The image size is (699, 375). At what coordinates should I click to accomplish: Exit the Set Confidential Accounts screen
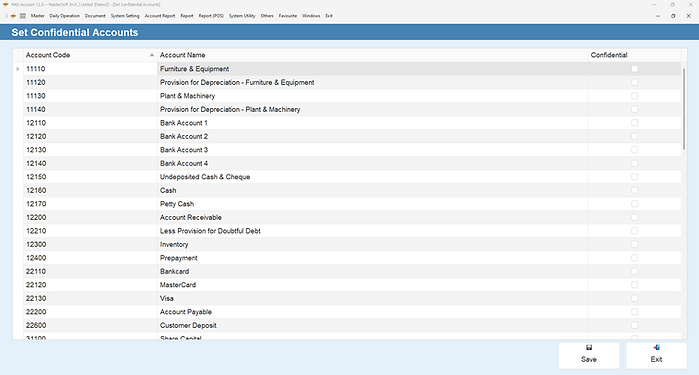[x=656, y=355]
